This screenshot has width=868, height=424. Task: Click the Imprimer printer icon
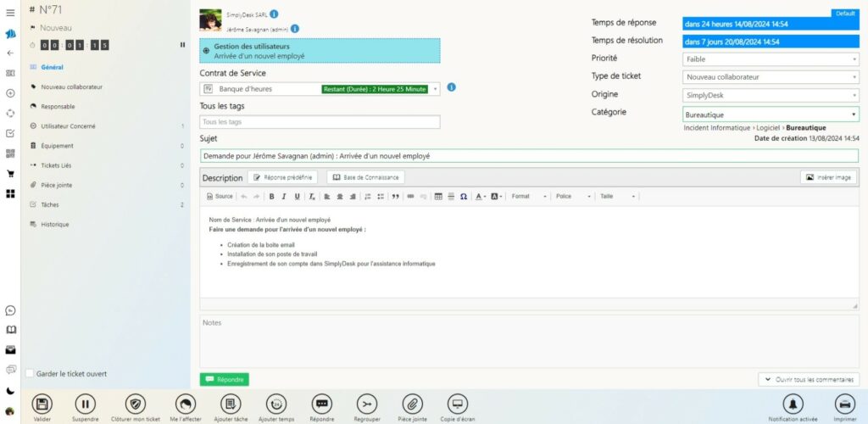(x=844, y=404)
